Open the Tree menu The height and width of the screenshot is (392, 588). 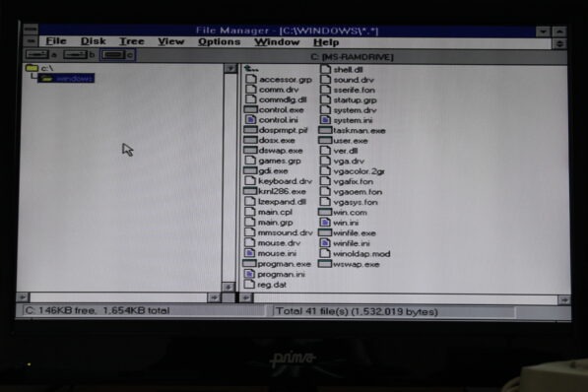coord(132,41)
